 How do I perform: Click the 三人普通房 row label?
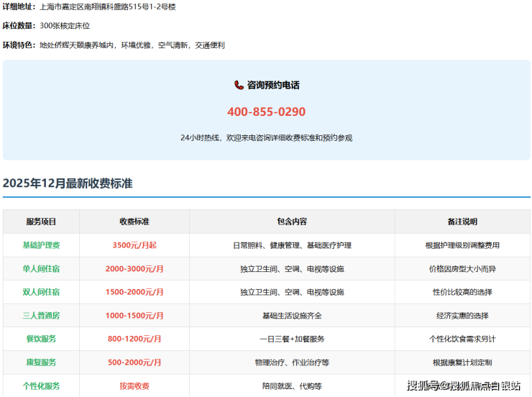41,316
